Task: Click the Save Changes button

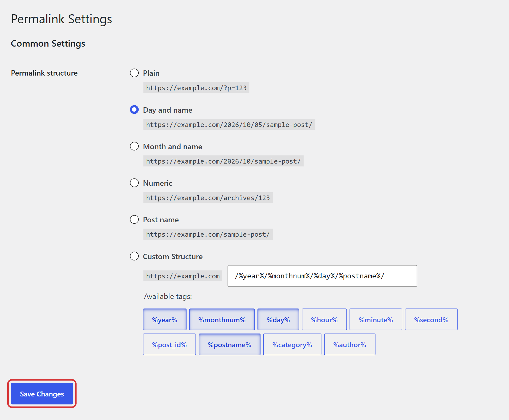Action: pyautogui.click(x=42, y=394)
